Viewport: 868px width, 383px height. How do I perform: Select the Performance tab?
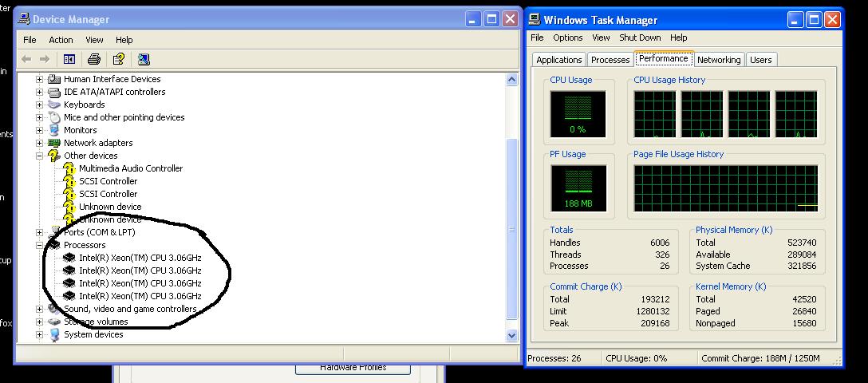click(663, 58)
